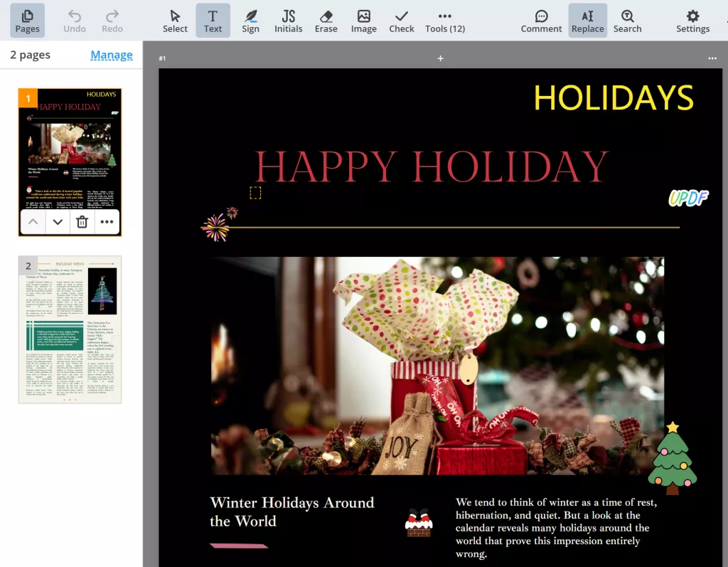Open the Comment tool
Viewport: 728px width, 567px height.
[541, 21]
